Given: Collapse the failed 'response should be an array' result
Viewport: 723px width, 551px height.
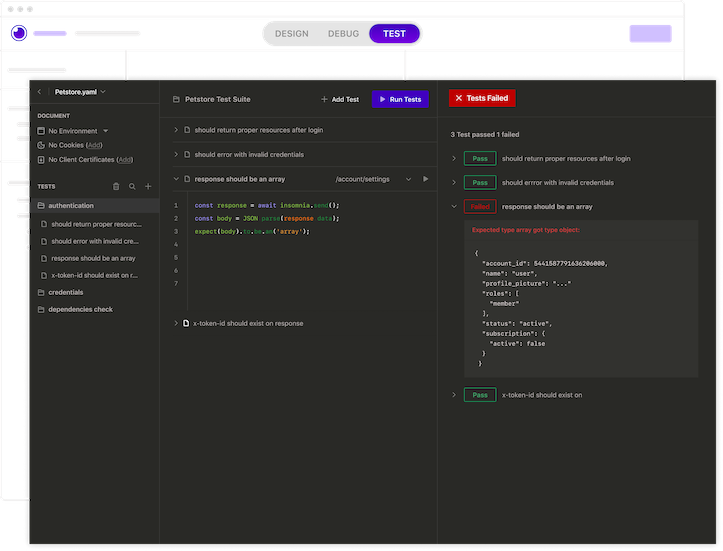Looking at the screenshot, I should point(454,207).
